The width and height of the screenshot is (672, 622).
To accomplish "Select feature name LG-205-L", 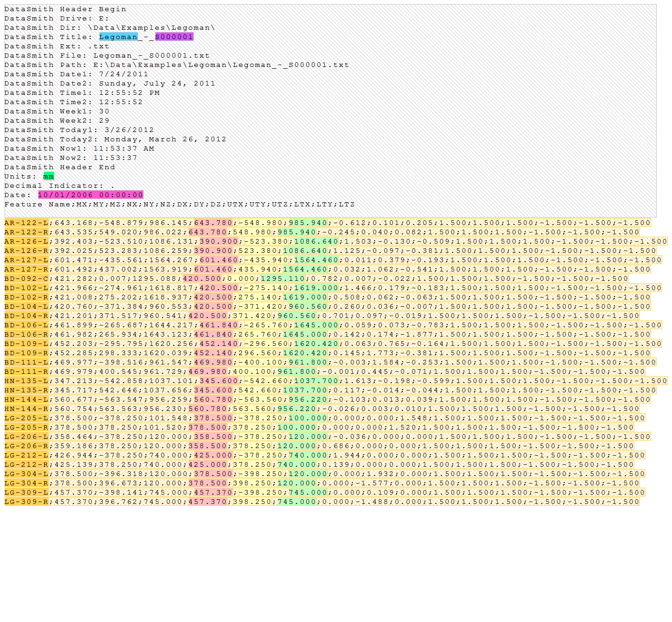I will pyautogui.click(x=26, y=418).
